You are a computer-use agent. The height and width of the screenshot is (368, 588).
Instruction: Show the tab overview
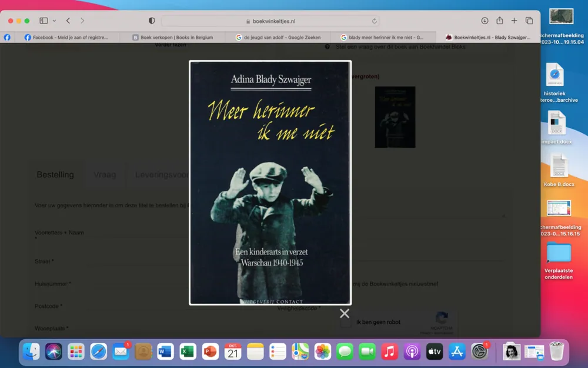529,21
